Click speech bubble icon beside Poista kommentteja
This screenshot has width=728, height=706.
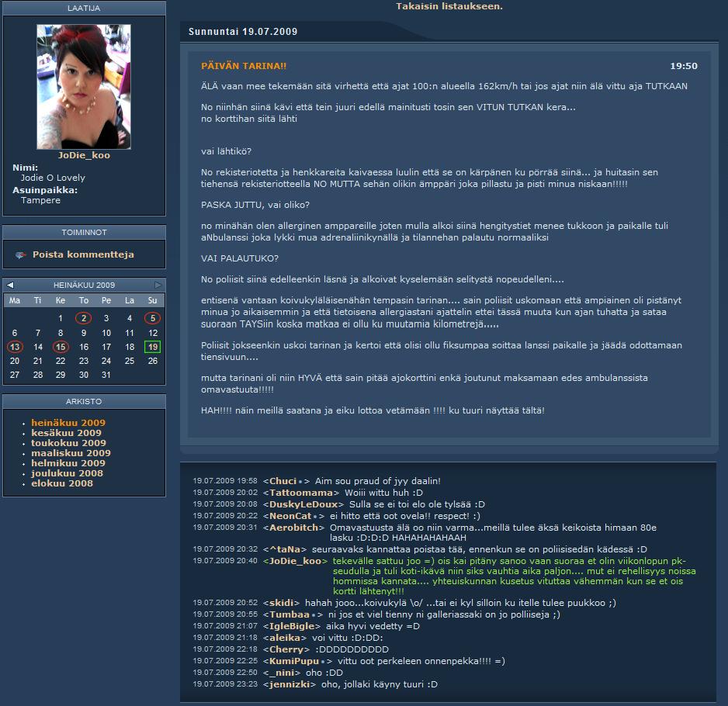21,254
